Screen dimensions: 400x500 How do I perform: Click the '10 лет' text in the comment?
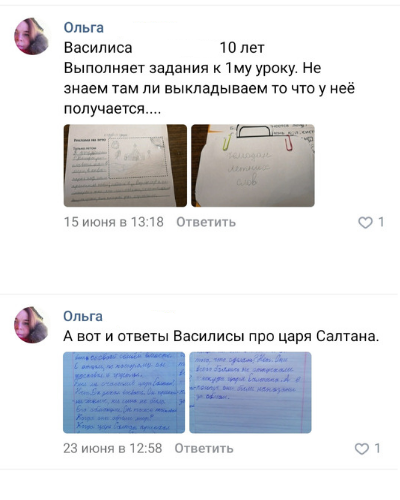click(x=242, y=48)
